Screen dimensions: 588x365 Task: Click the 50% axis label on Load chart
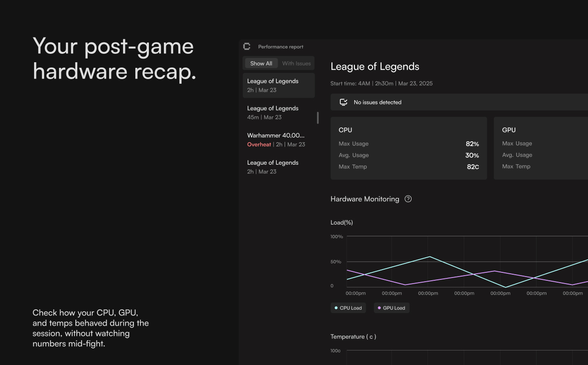pyautogui.click(x=336, y=262)
